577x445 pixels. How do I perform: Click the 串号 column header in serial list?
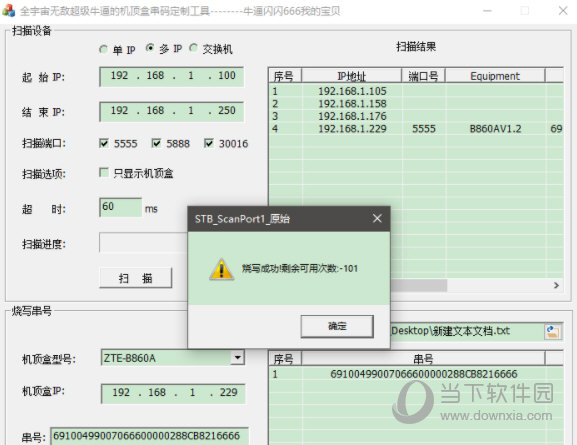point(423,359)
